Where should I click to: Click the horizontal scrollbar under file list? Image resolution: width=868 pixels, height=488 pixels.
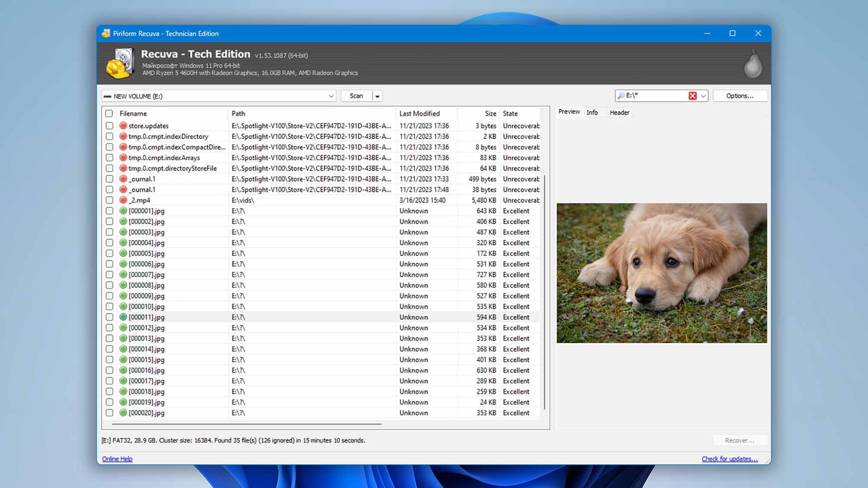pyautogui.click(x=247, y=424)
